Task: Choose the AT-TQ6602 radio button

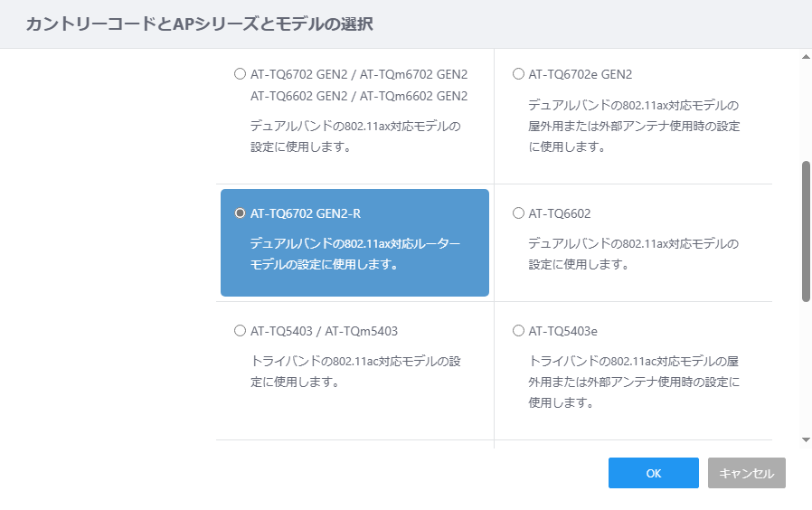Action: click(518, 212)
